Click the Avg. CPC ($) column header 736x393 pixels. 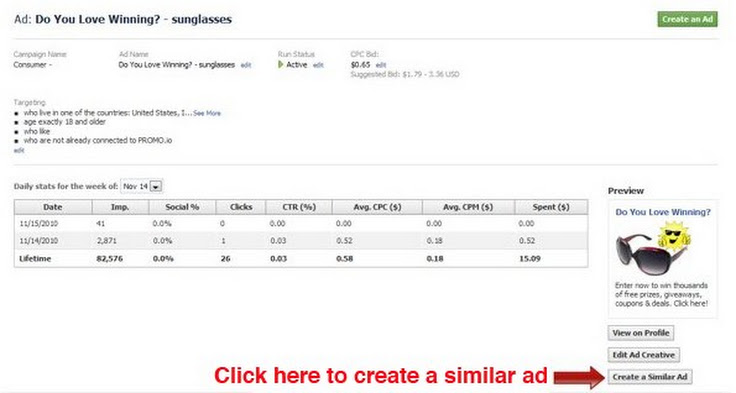[377, 207]
